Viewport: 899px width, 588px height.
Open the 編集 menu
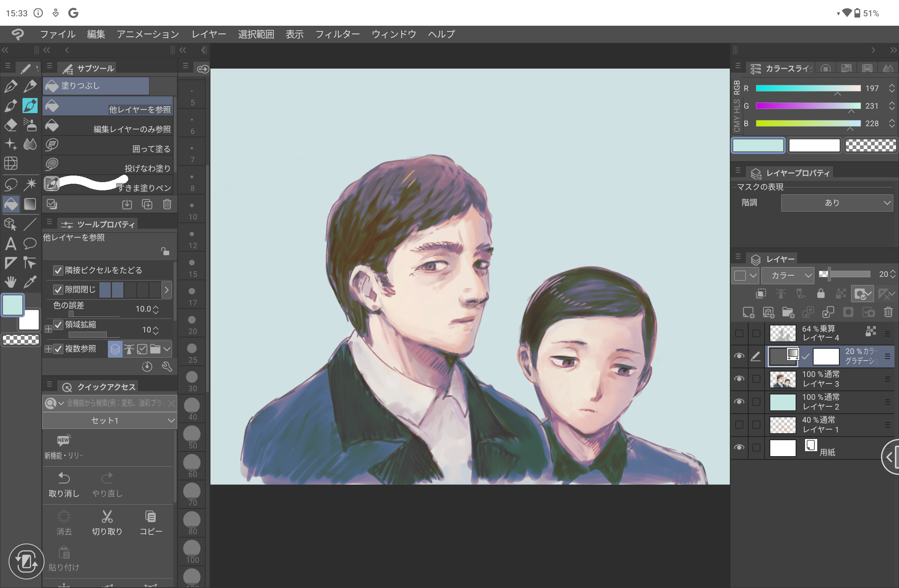point(96,34)
